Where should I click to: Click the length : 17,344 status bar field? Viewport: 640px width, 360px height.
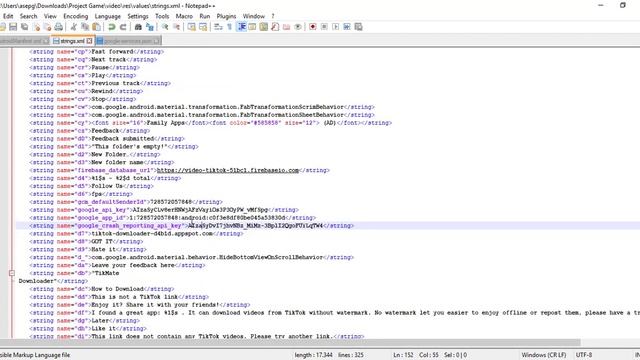coord(313,355)
